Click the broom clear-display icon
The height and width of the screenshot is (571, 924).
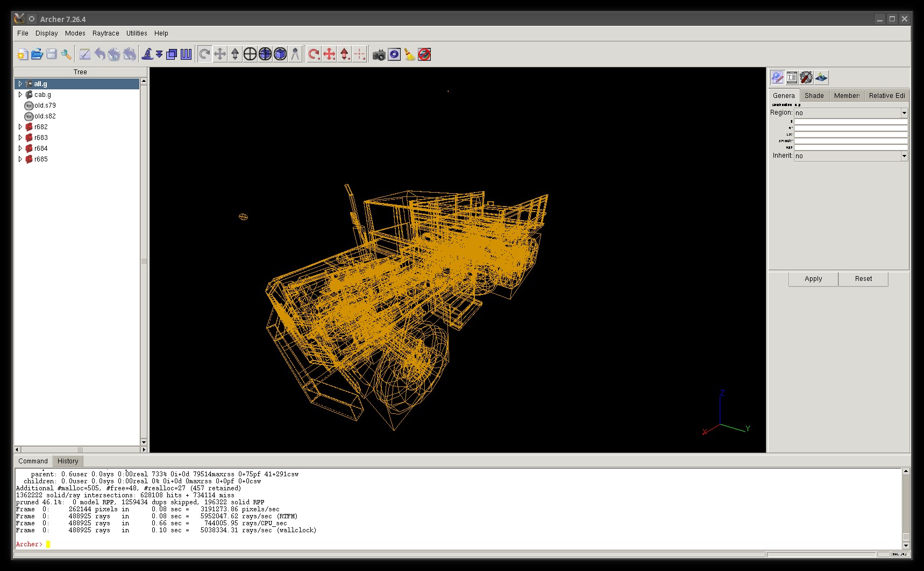409,54
